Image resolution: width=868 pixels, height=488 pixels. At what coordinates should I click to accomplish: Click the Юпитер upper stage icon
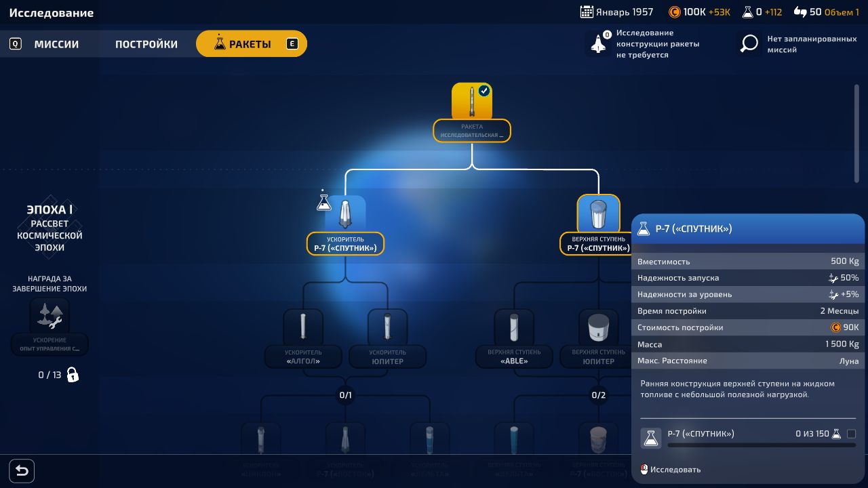pyautogui.click(x=598, y=327)
